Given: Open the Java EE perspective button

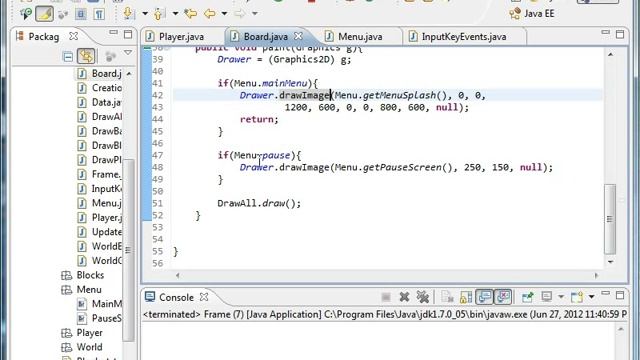Looking at the screenshot, I should pos(532,13).
